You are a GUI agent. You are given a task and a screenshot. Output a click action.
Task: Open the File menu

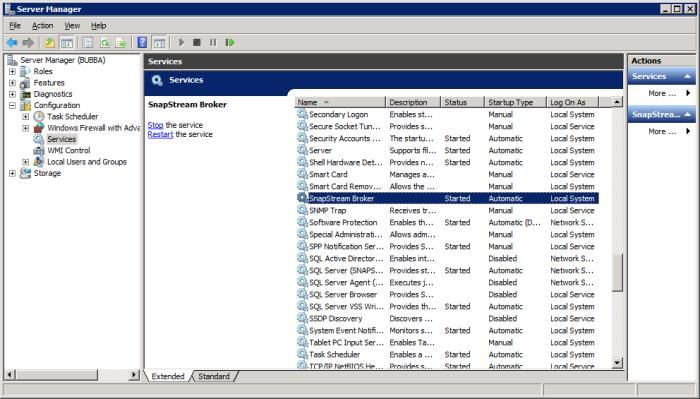point(15,26)
